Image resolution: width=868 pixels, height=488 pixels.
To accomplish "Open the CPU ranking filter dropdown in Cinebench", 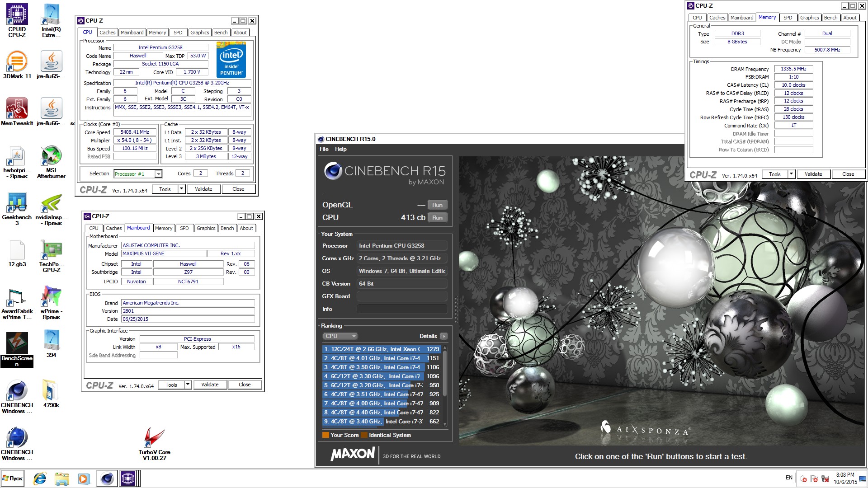I will [x=340, y=336].
